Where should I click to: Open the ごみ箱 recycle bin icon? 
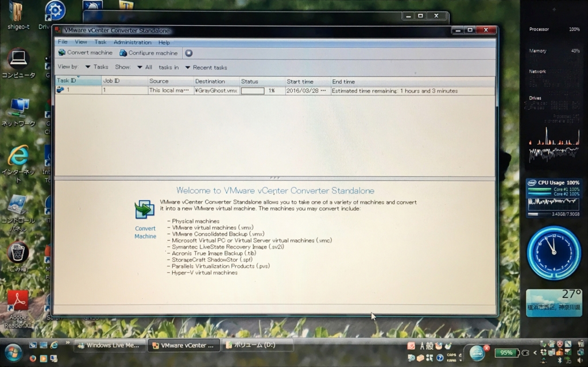click(18, 257)
